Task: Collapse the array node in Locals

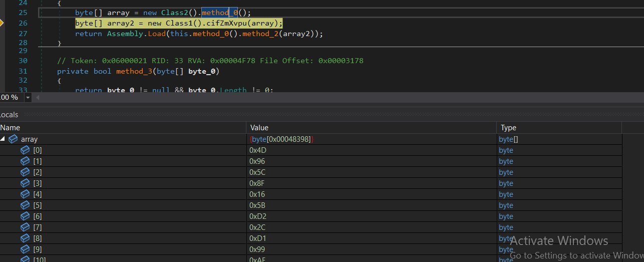Action: 4,139
